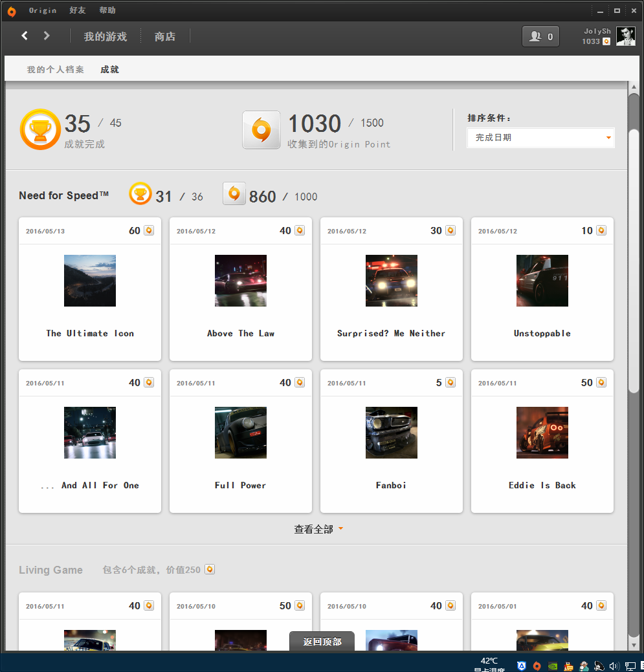Screen dimensions: 644x672
Task: Open the 好友 menu
Action: (x=77, y=10)
